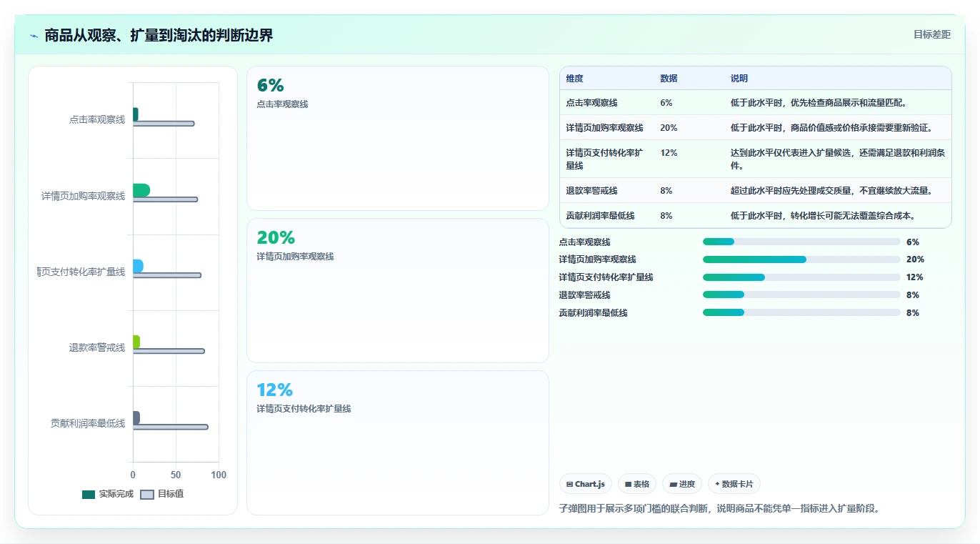The height and width of the screenshot is (544, 980).
Task: Click the 维度 table column header
Action: (575, 79)
